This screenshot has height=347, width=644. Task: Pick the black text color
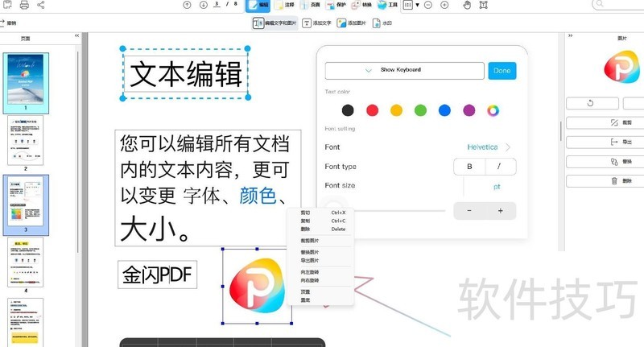[348, 110]
